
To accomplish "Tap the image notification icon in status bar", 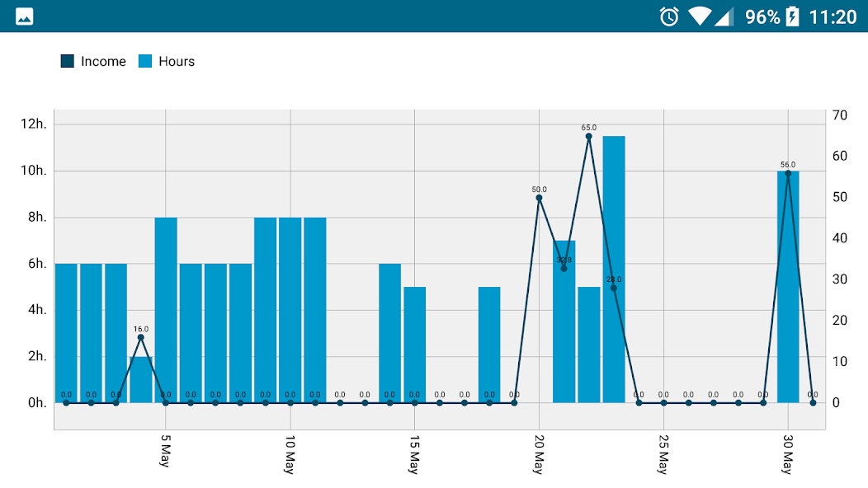I will 25,16.
